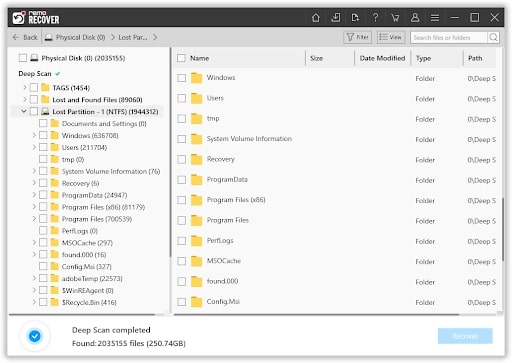Select the Lost Par... breadcrumb

[x=133, y=37]
